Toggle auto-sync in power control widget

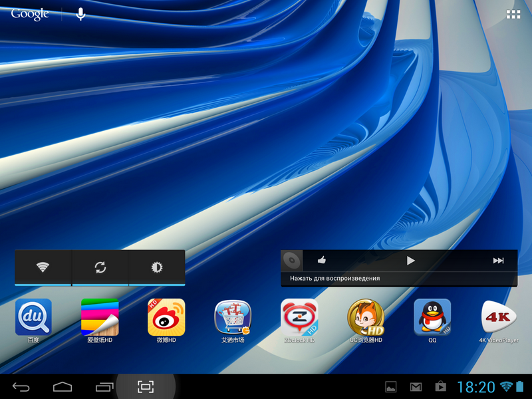pyautogui.click(x=100, y=267)
